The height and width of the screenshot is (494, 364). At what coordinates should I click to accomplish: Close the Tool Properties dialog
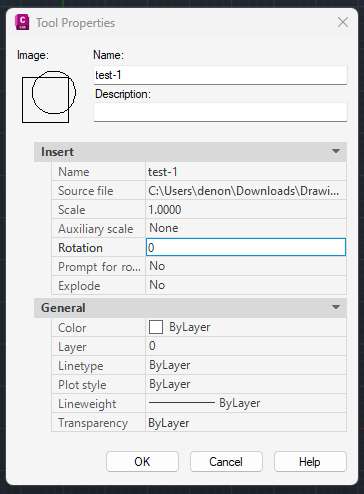pyautogui.click(x=343, y=22)
